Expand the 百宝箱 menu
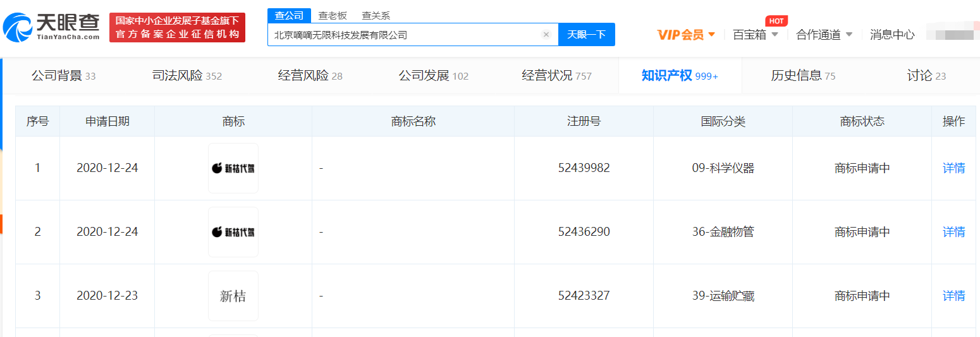980x337 pixels. (756, 35)
